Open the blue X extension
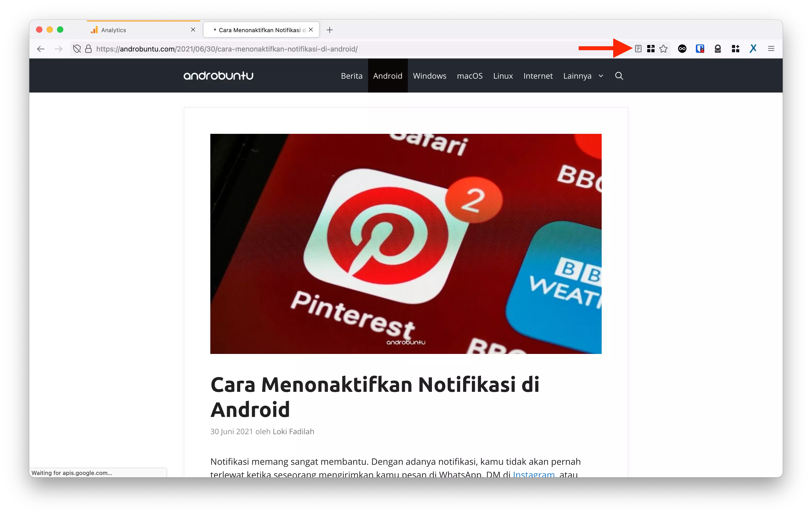Image resolution: width=812 pixels, height=516 pixels. pos(753,49)
